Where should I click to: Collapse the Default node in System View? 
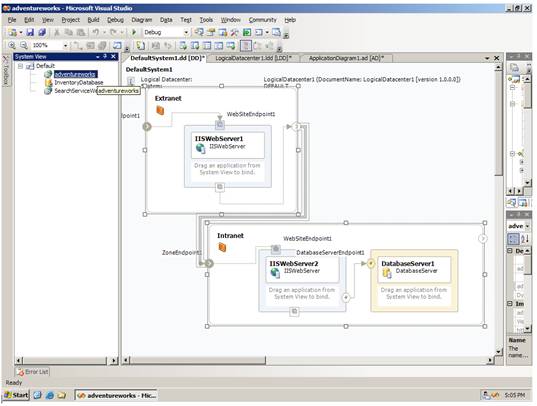click(21, 65)
